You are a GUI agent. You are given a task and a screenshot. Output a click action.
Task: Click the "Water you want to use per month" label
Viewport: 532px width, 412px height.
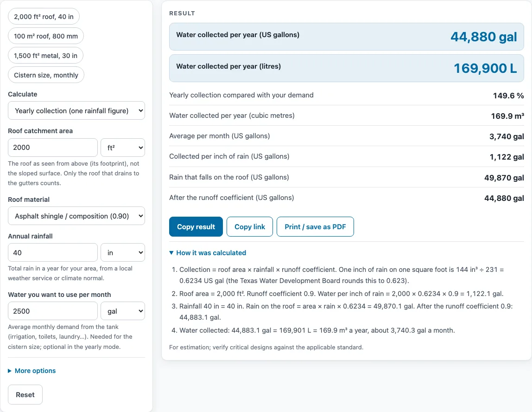click(x=59, y=295)
